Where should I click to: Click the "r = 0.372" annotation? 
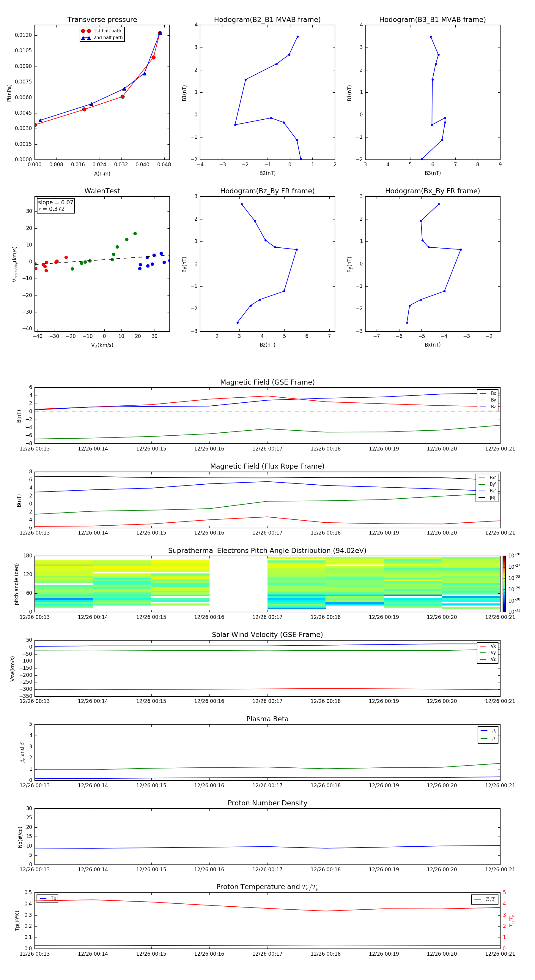[x=51, y=209]
